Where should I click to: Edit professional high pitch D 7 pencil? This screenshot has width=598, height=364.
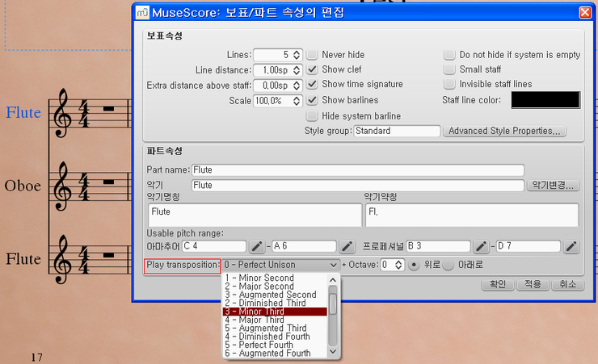click(x=571, y=247)
